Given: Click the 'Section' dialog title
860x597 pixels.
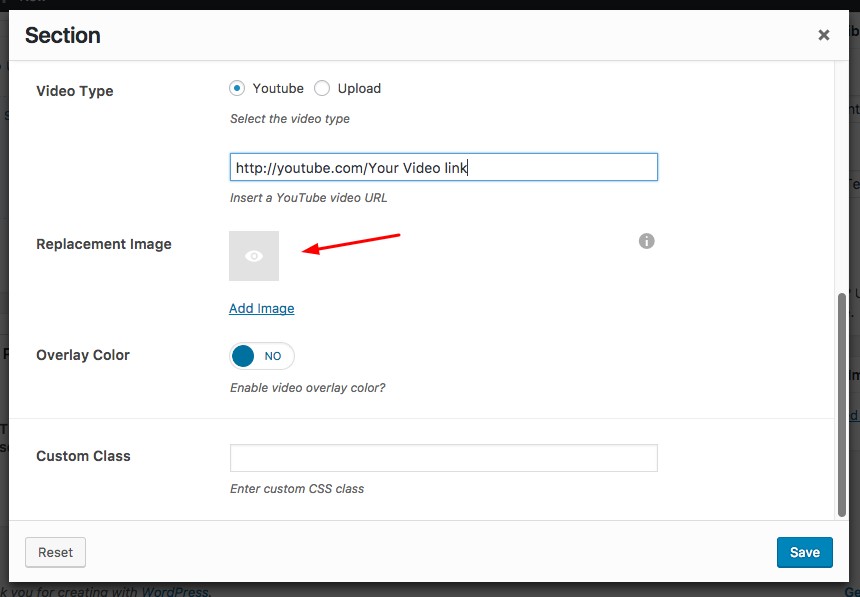Looking at the screenshot, I should tap(63, 35).
